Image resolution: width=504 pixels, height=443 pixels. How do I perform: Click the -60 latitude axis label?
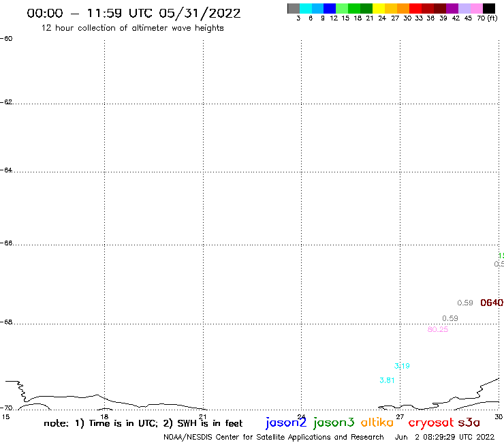(x=6, y=39)
